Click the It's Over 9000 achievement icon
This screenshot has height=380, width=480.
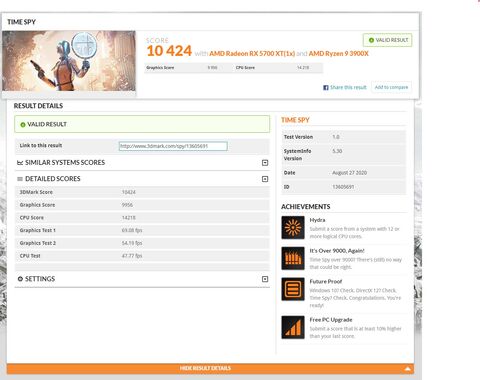click(293, 258)
